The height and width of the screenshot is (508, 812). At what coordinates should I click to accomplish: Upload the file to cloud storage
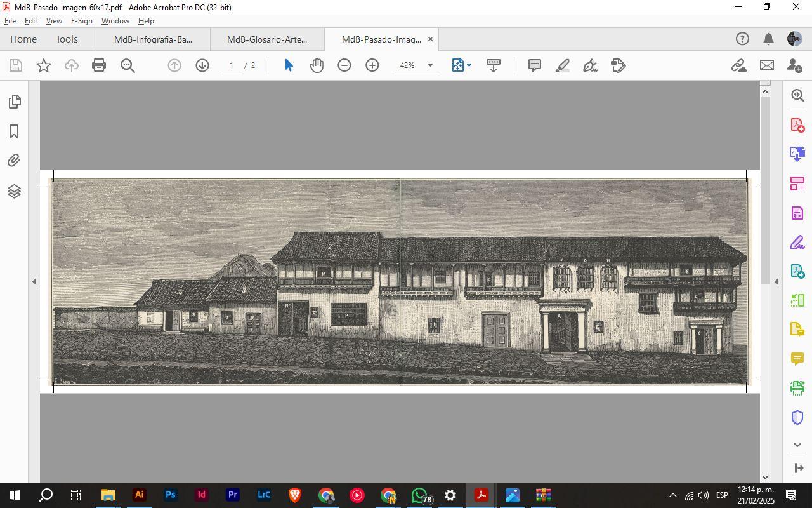72,65
